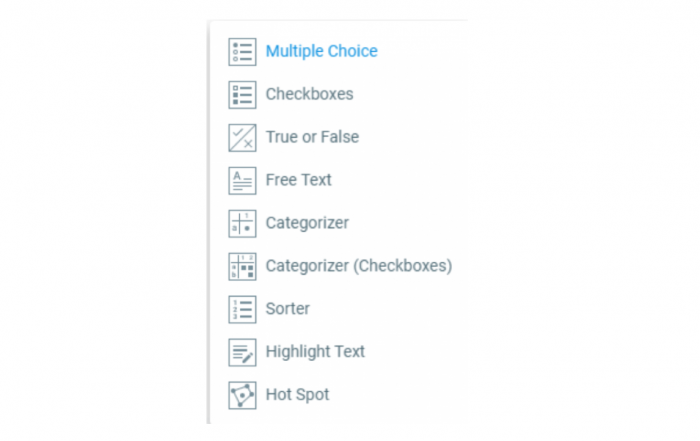Screen dimensions: 700x441
Task: Open the Categorizer option label
Action: [307, 223]
